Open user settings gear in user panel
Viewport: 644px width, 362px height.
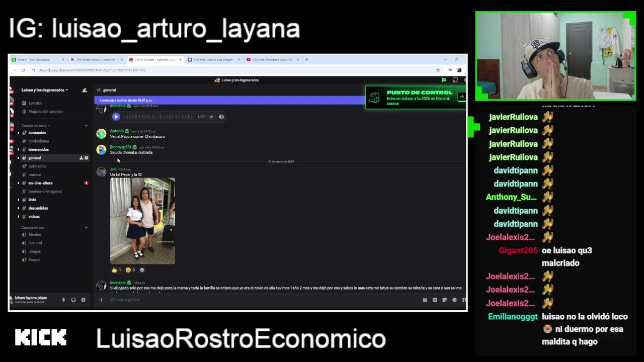[84, 300]
